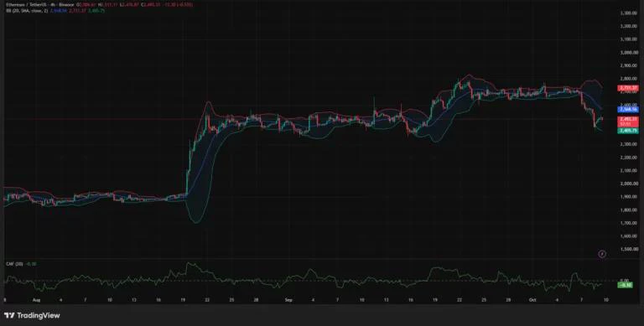Click the 2,300.00 price axis label
Image resolution: width=644 pixels, height=326 pixels.
coord(628,144)
